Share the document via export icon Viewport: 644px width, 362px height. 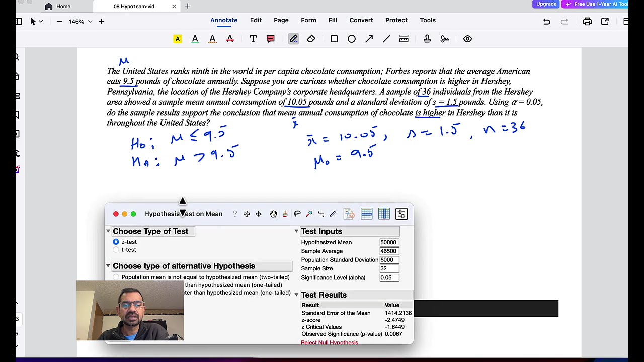pyautogui.click(x=605, y=21)
